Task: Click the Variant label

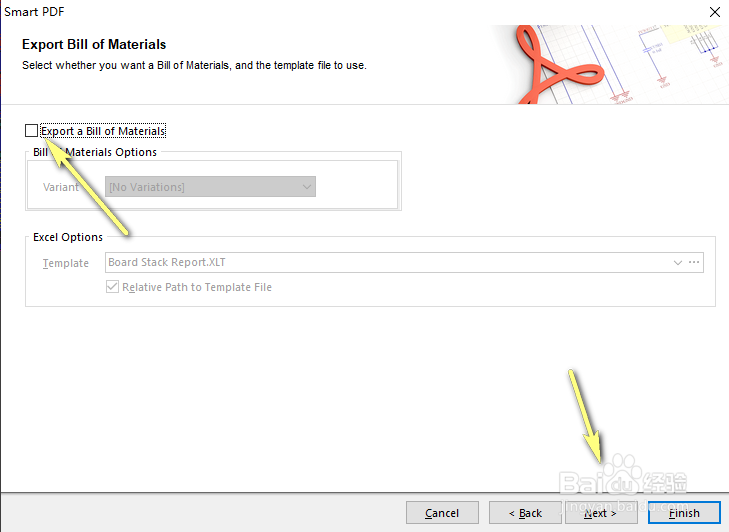Action: (61, 187)
